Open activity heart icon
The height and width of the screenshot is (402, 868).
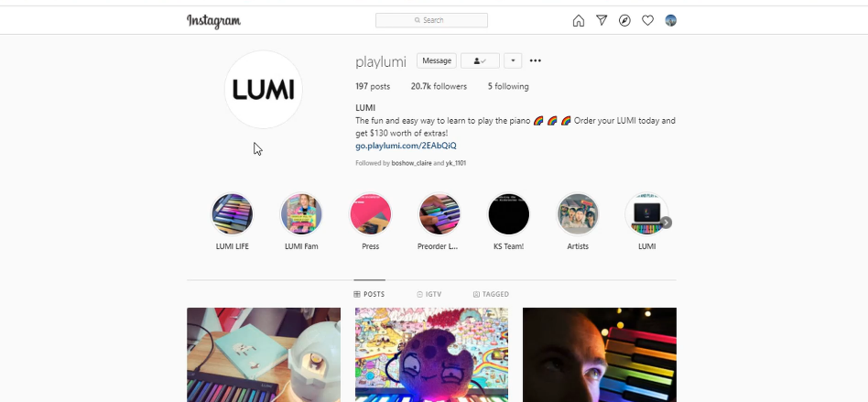647,20
